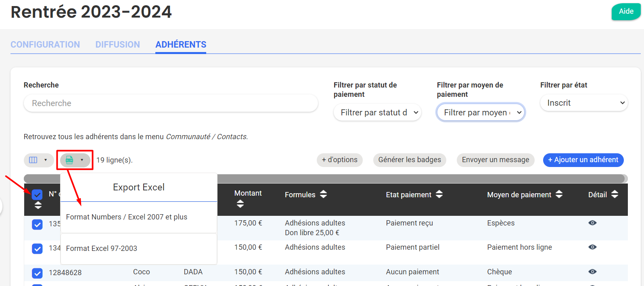Choose Format Numbers / Excel 2007 et plus
644x286 pixels.
point(139,217)
